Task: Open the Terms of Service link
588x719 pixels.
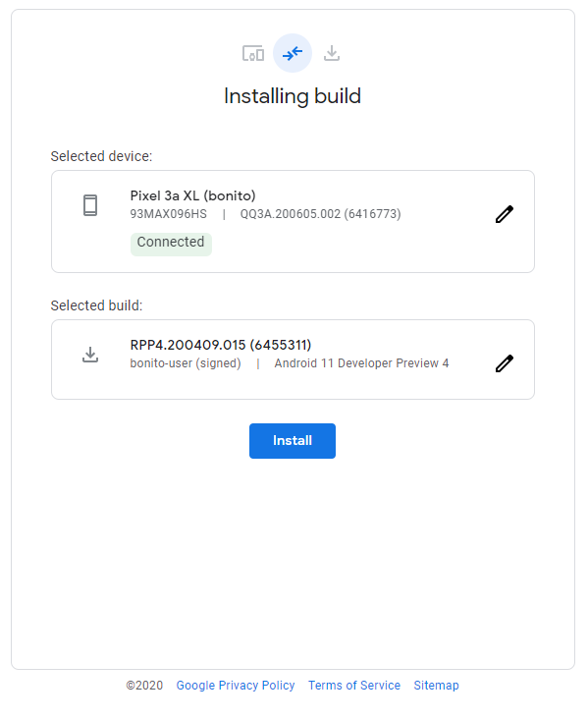Action: tap(353, 685)
